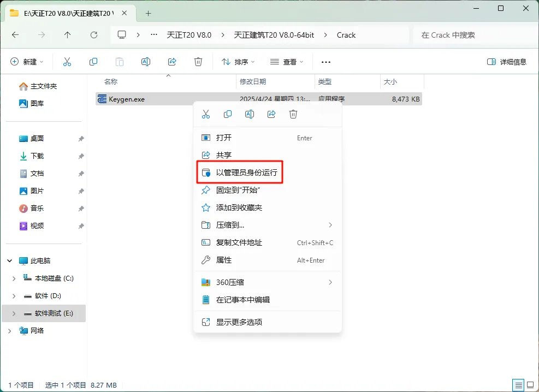Select 以管理员身份运行 in the context menu
539x392 pixels.
(268, 173)
